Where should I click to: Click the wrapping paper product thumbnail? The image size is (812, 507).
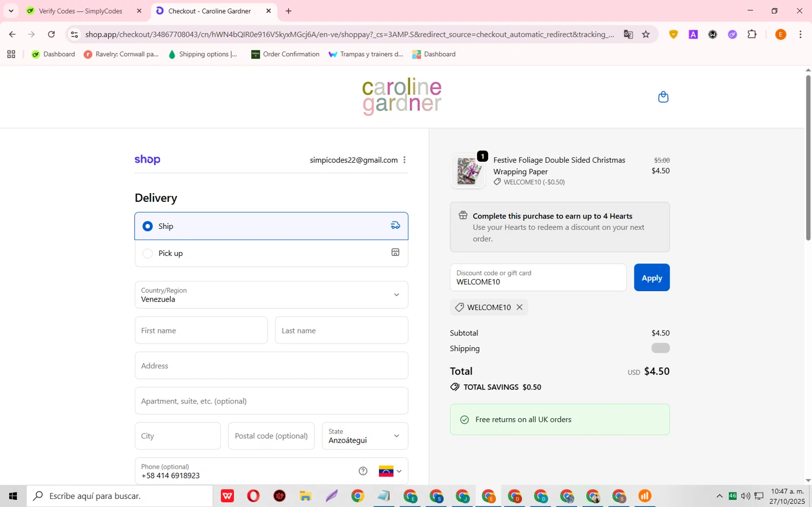(x=468, y=171)
